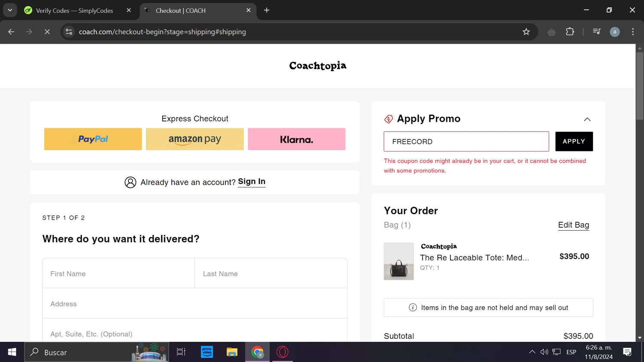Click the APPLY promo button
This screenshot has width=644, height=362.
[x=574, y=142]
